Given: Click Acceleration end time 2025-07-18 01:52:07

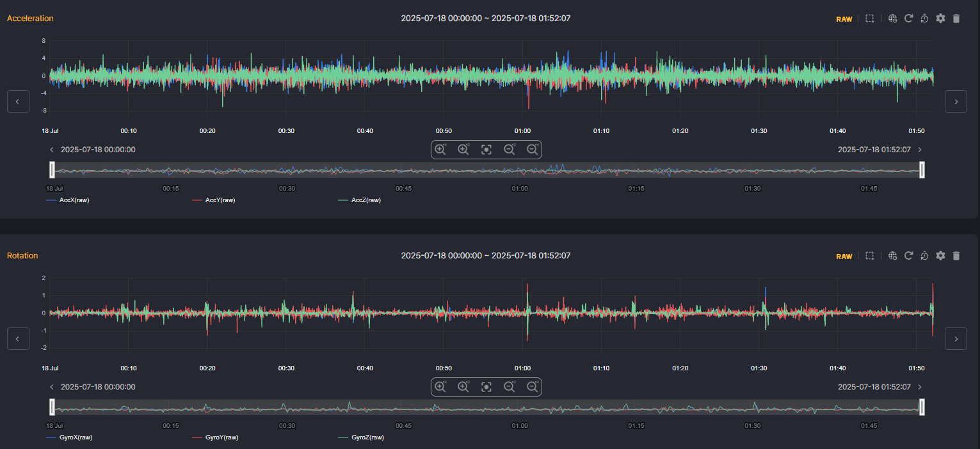Looking at the screenshot, I should point(874,150).
